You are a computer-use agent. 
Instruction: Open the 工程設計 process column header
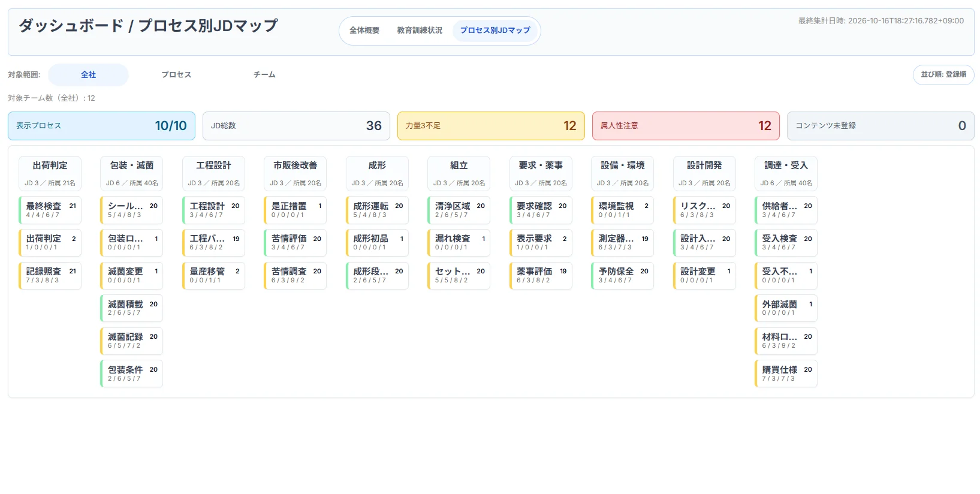(x=213, y=174)
